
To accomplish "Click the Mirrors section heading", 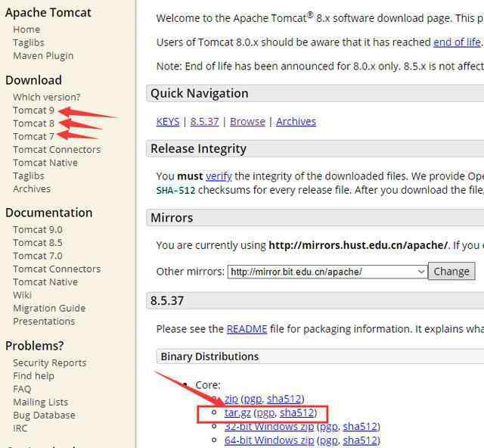I will 172,218.
